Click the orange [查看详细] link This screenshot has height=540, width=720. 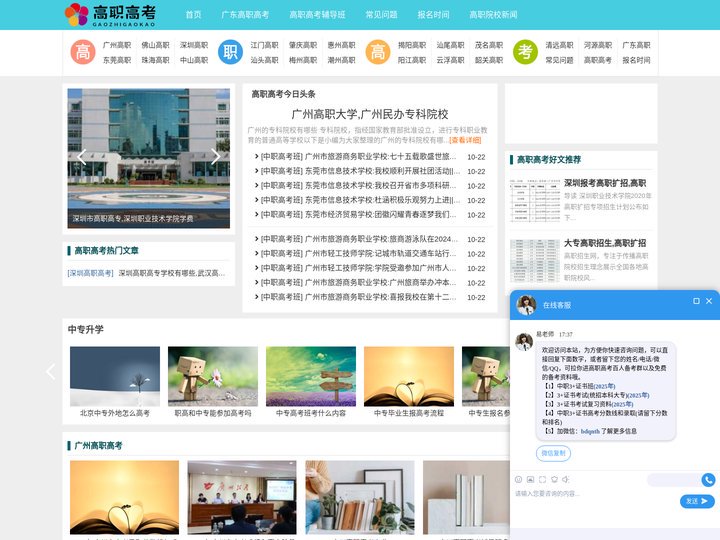coord(465,140)
